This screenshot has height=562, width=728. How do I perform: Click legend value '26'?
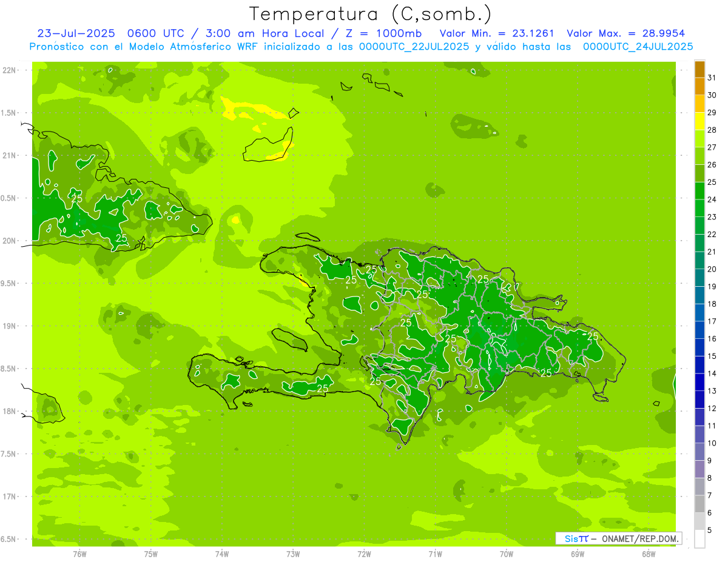tap(712, 165)
